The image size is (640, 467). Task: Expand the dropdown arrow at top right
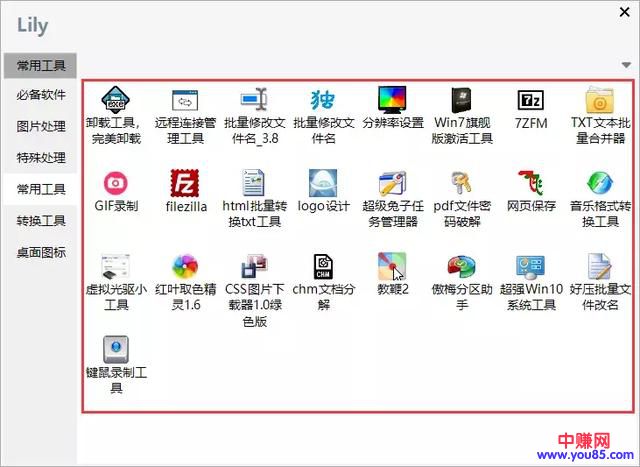click(626, 65)
